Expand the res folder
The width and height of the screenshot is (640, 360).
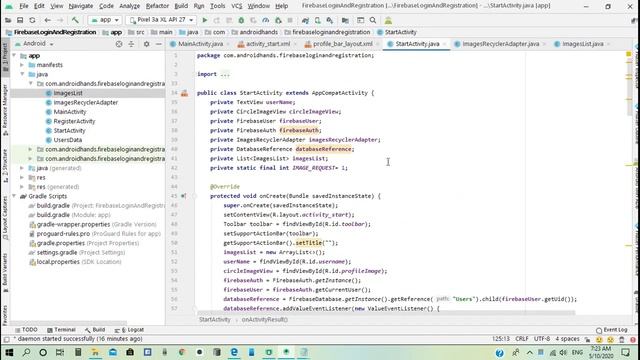tap(22, 178)
